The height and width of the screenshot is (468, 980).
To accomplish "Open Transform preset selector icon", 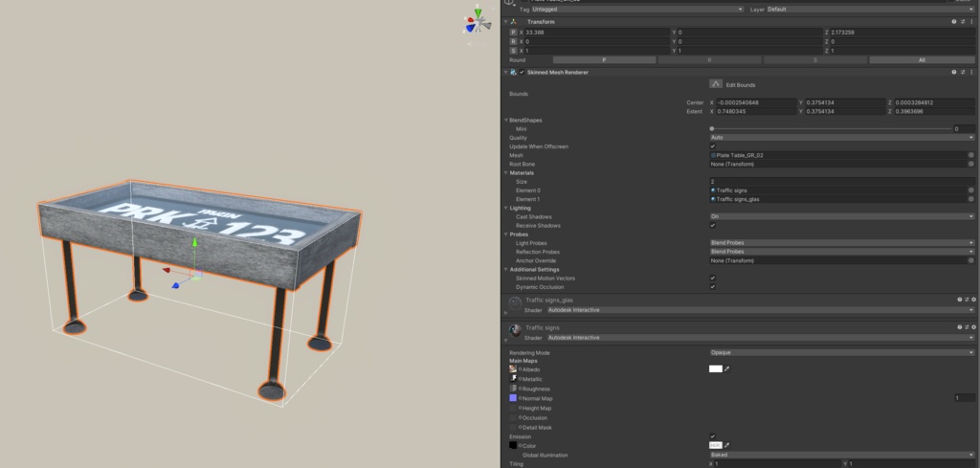I will coord(963,22).
